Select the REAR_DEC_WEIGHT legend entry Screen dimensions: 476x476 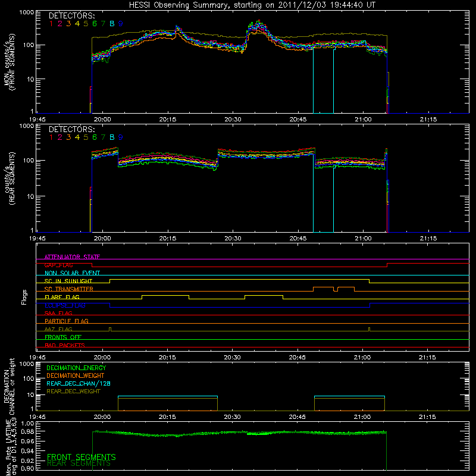(73, 392)
